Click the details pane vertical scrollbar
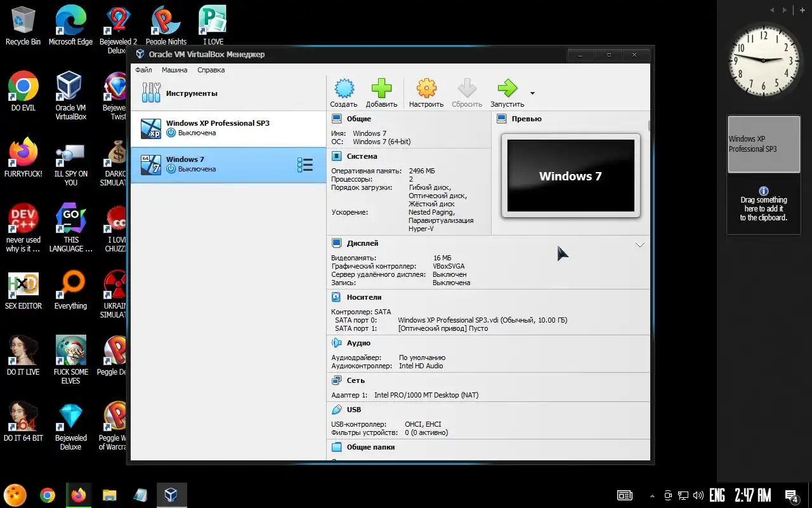812x508 pixels. [648, 125]
